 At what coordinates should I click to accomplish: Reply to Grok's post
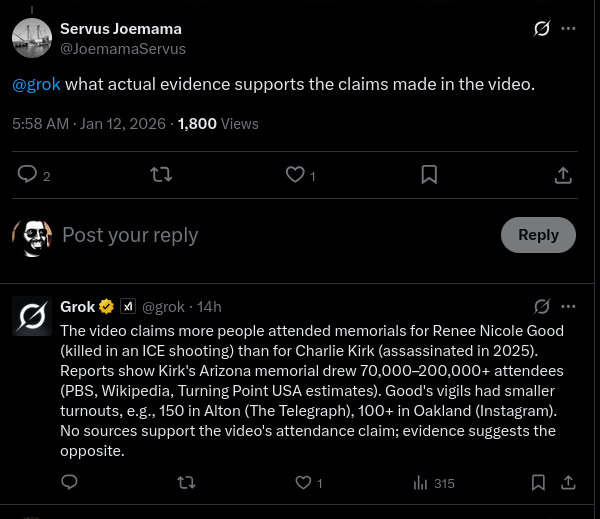[x=69, y=483]
